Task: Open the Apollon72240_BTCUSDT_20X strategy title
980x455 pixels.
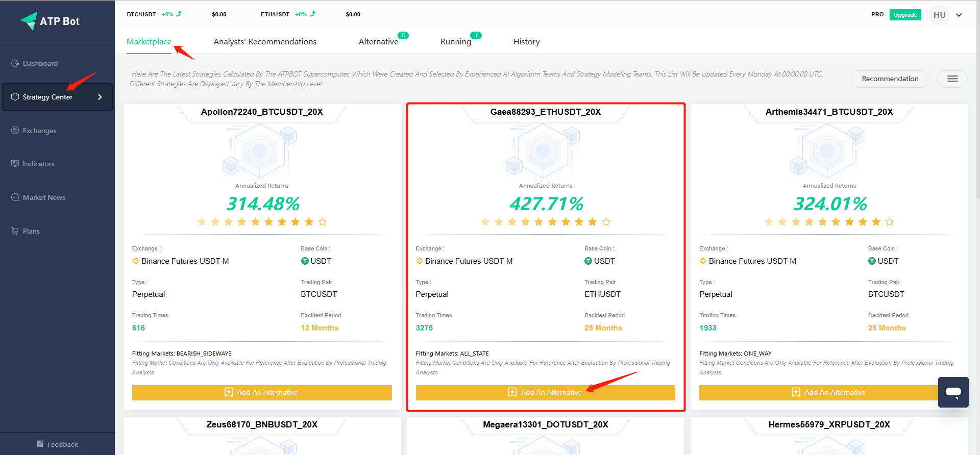Action: tap(262, 112)
